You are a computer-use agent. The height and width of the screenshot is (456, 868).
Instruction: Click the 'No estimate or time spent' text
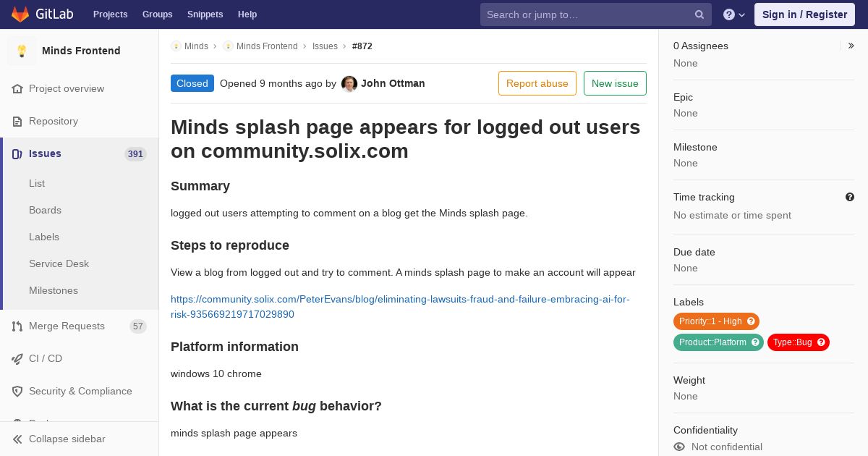click(732, 216)
